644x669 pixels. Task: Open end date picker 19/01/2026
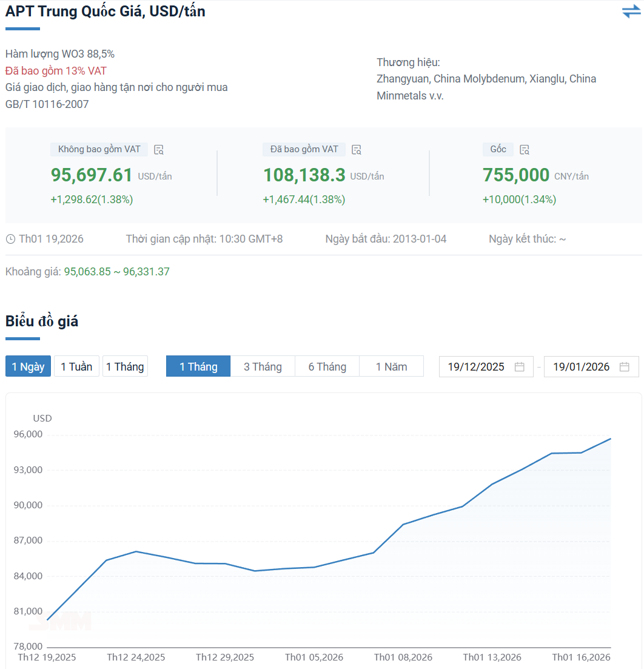581,367
